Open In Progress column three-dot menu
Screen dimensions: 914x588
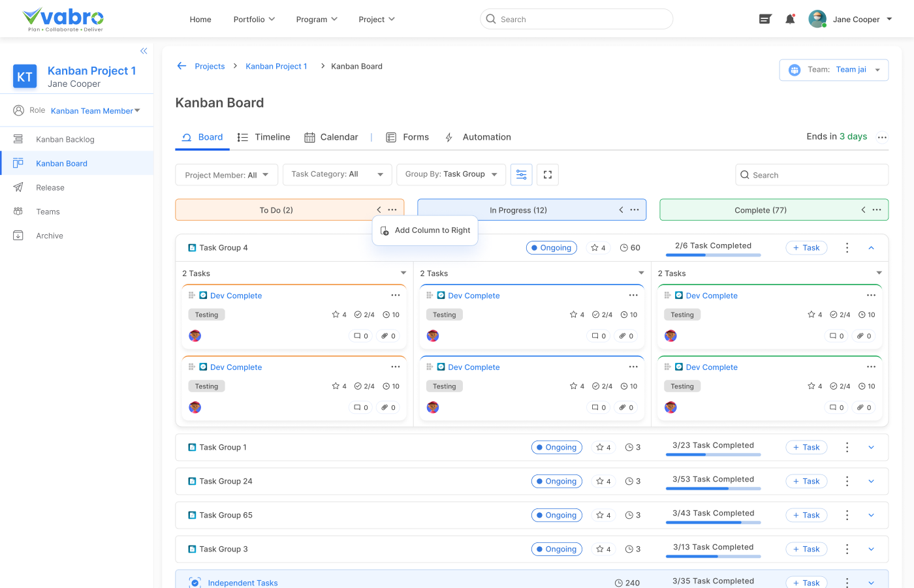pyautogui.click(x=635, y=210)
